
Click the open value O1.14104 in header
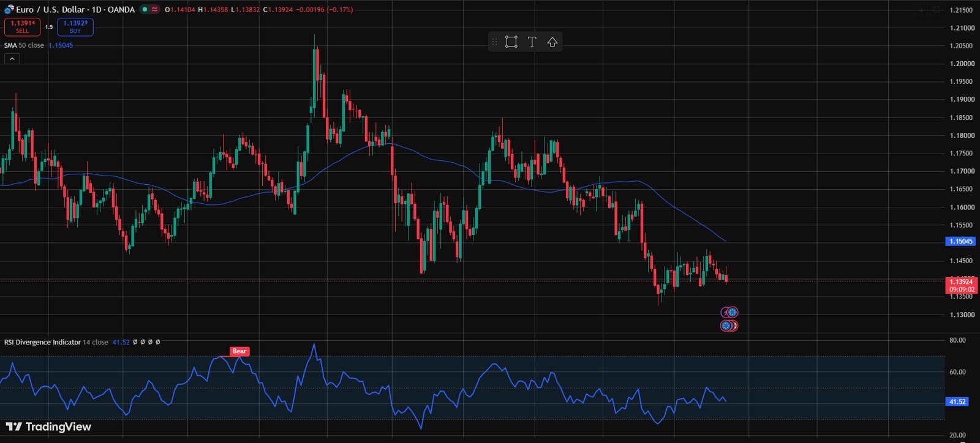pyautogui.click(x=180, y=9)
